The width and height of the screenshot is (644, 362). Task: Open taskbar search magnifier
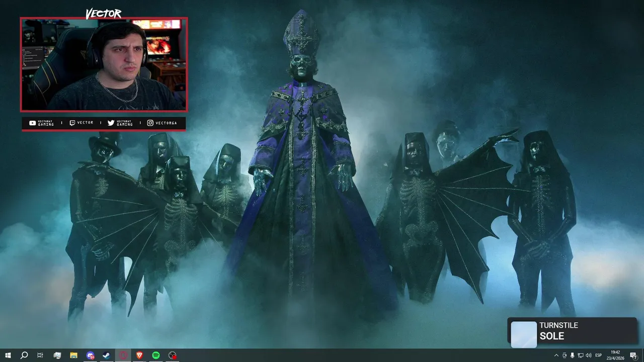[24, 355]
